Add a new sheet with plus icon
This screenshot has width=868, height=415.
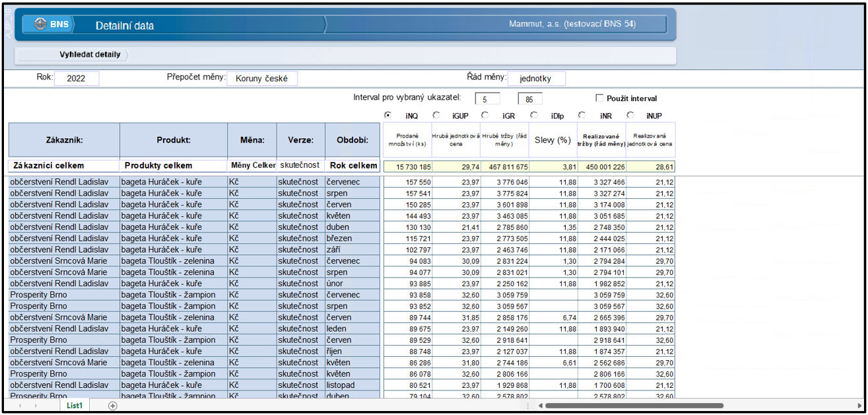pos(113,406)
